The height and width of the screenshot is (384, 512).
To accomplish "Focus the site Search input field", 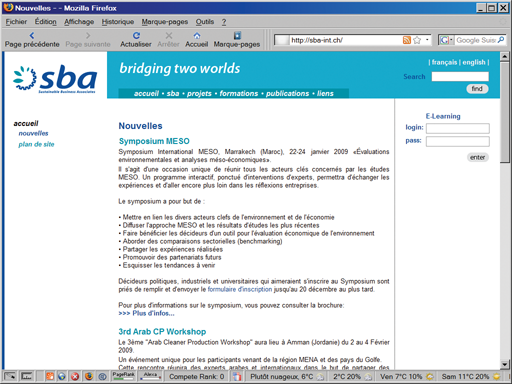I will click(x=460, y=77).
